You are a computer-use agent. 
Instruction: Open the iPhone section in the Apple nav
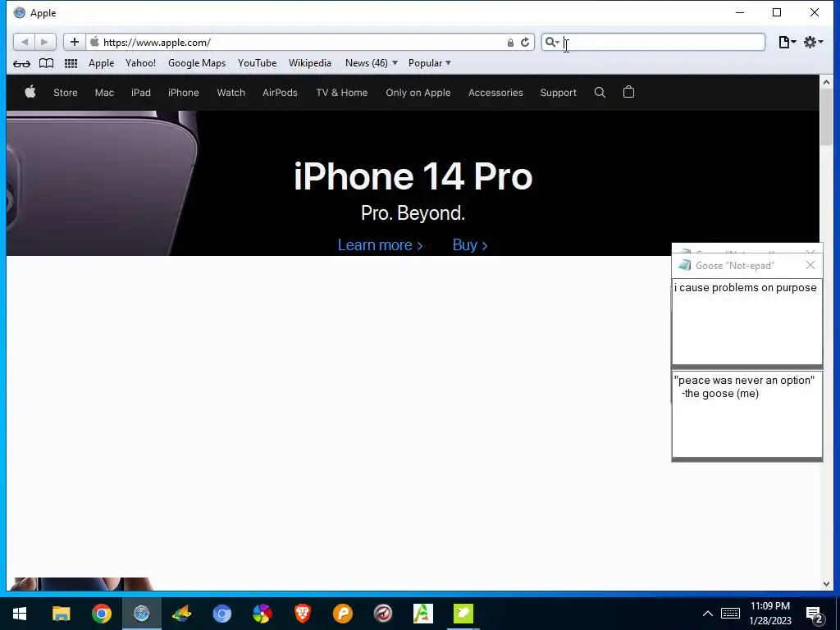183,93
